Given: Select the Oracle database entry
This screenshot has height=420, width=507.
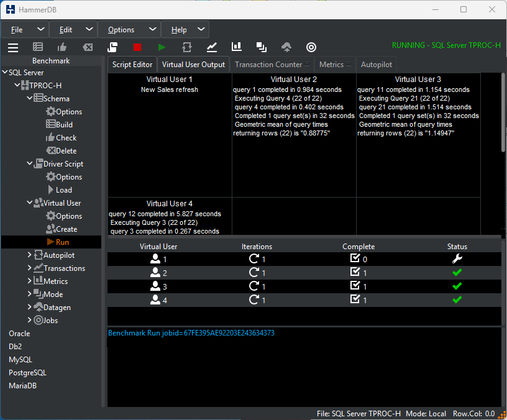Looking at the screenshot, I should pos(19,334).
